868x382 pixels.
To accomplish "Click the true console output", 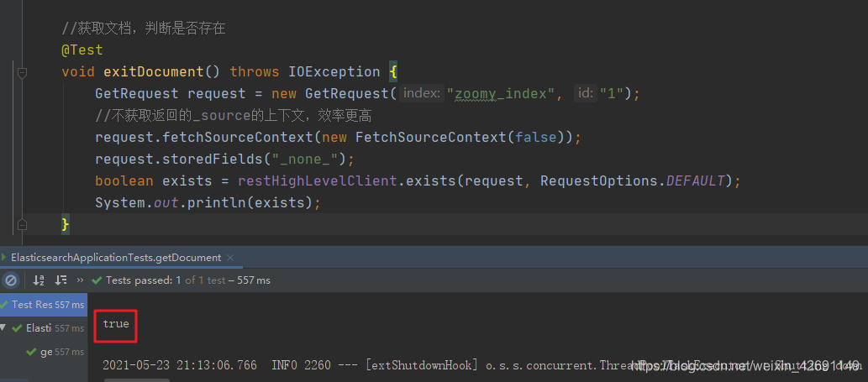I will [116, 323].
